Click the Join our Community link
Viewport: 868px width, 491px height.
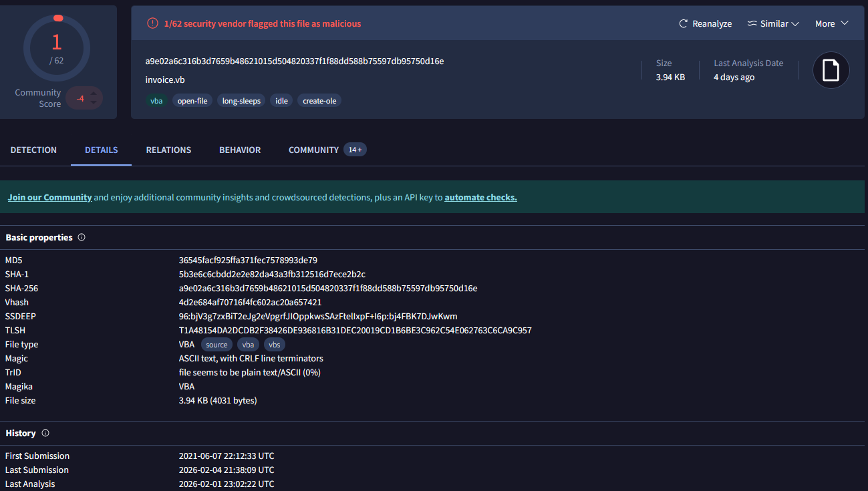(x=49, y=198)
